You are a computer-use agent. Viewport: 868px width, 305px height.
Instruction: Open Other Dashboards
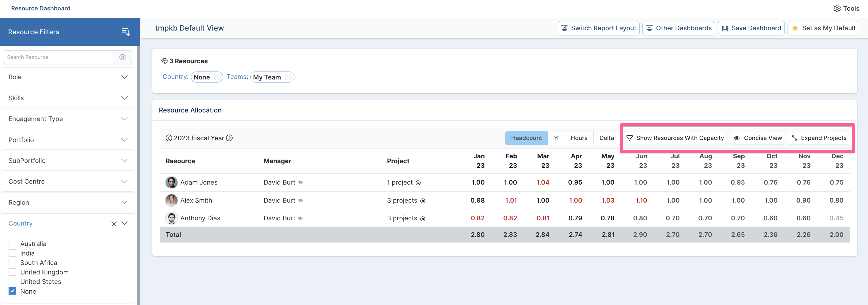click(x=679, y=28)
